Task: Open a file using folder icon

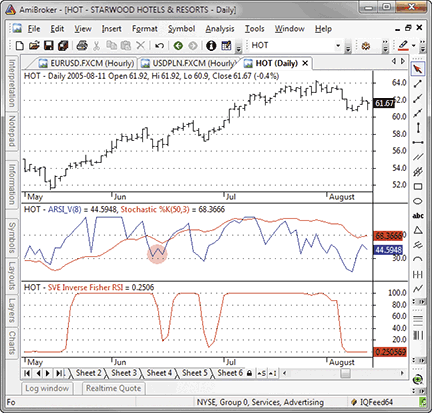Action: (34, 45)
